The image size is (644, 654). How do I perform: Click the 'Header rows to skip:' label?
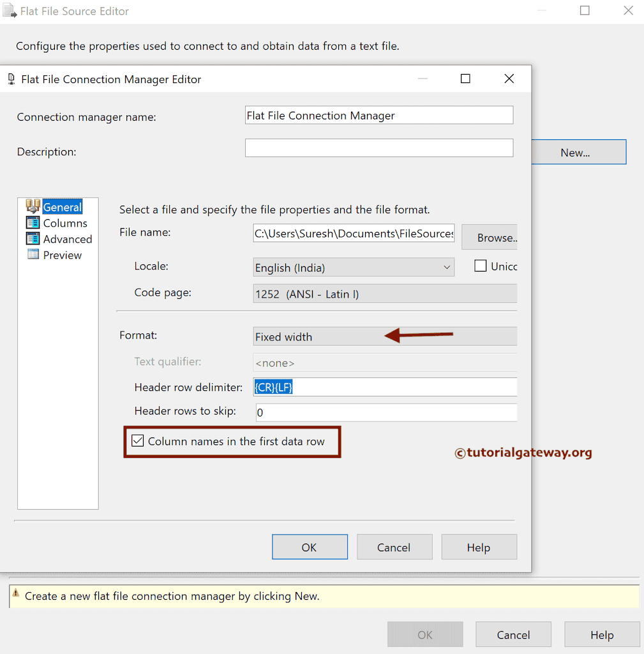coord(185,411)
